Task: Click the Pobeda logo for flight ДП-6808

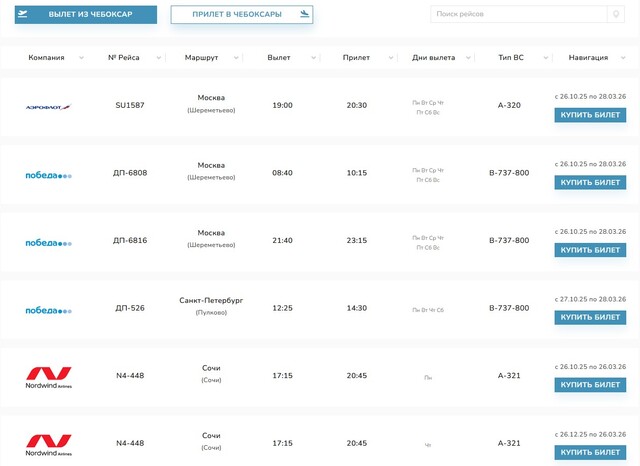Action: click(48, 174)
